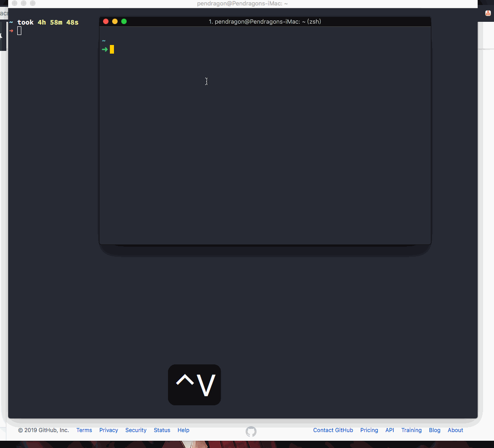Click the dimmed window control dots at top left
Image resolution: width=494 pixels, height=448 pixels.
(x=23, y=3)
